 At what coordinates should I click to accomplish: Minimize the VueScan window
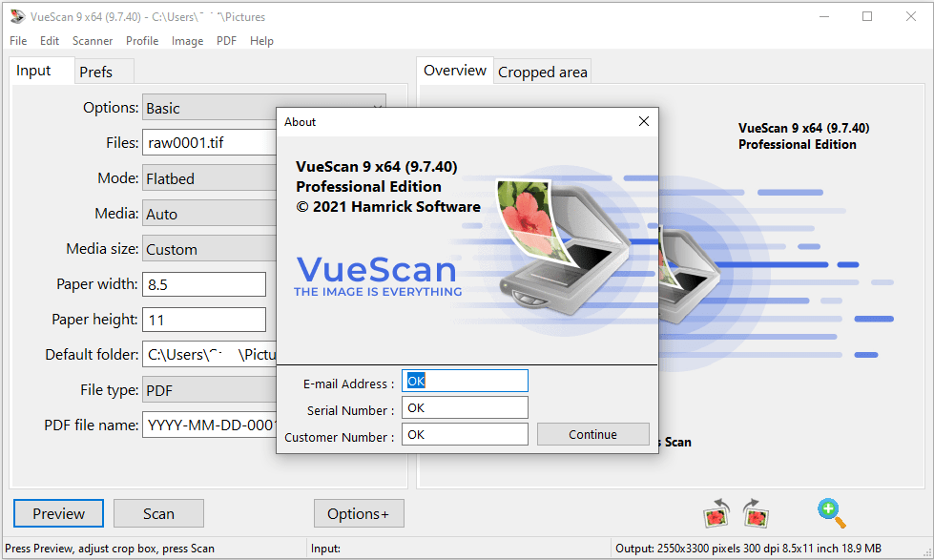(824, 16)
